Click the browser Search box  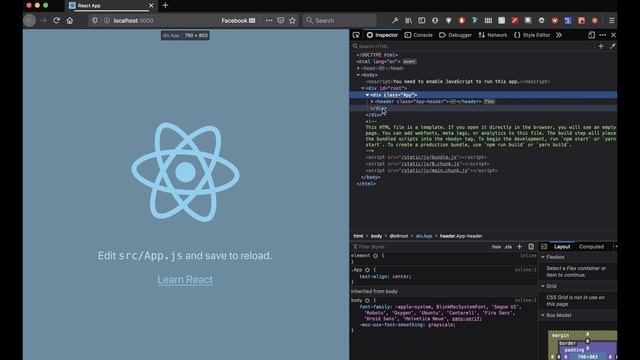click(x=340, y=20)
